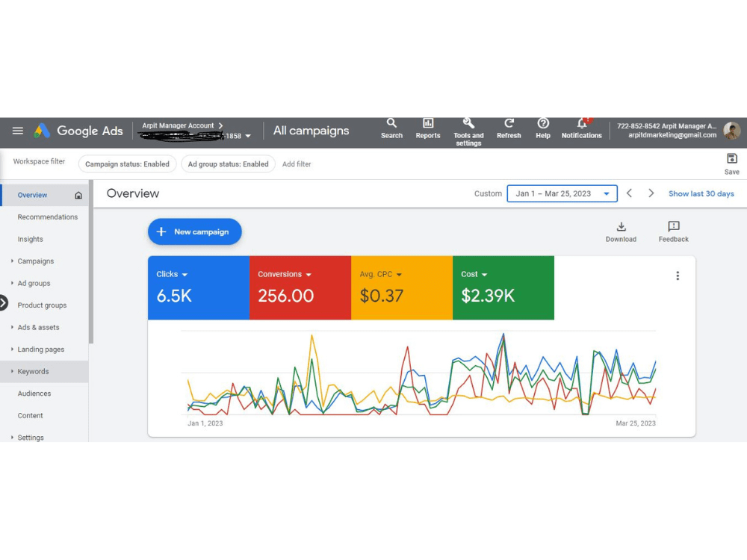Viewport: 747px width, 560px height.
Task: Click Show last 30 days link
Action: tap(701, 194)
